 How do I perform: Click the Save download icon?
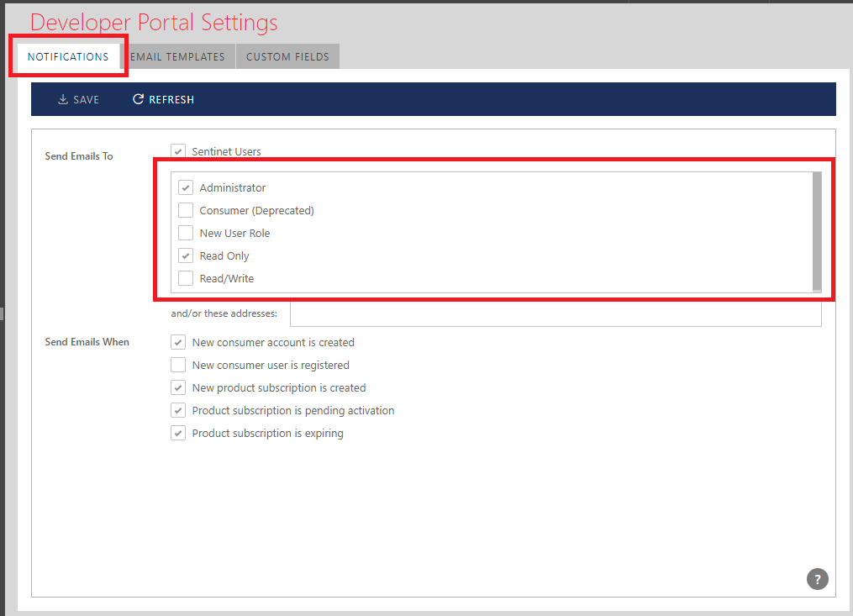point(63,100)
